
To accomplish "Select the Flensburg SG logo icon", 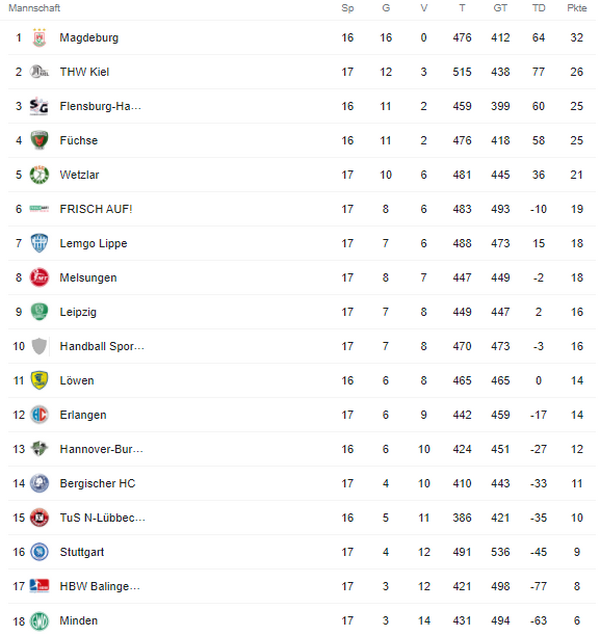I will [39, 106].
